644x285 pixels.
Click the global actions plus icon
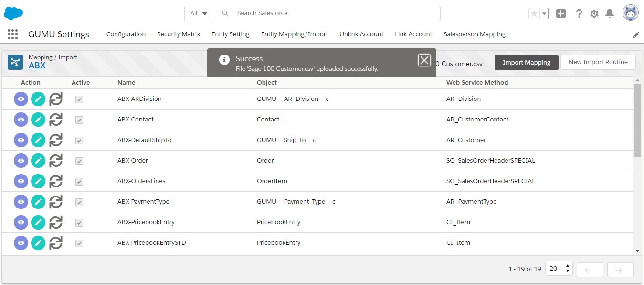click(561, 14)
